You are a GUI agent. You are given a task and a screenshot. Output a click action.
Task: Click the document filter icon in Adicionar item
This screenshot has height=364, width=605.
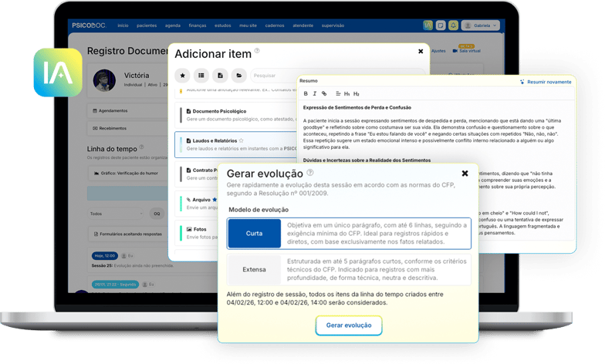221,76
